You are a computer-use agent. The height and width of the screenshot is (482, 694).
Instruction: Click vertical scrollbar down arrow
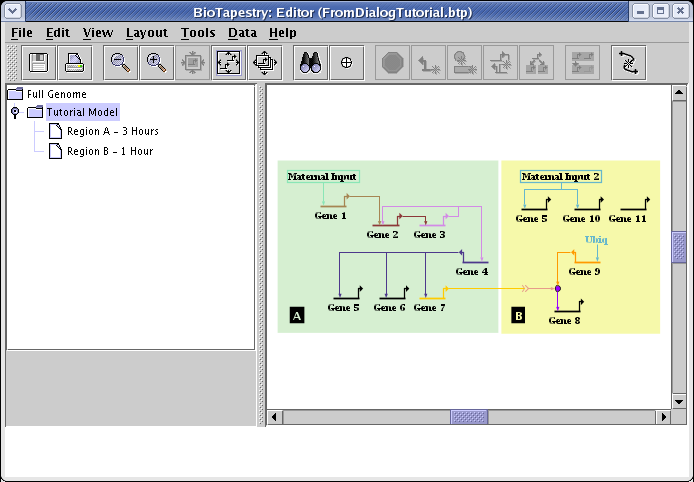coord(679,401)
